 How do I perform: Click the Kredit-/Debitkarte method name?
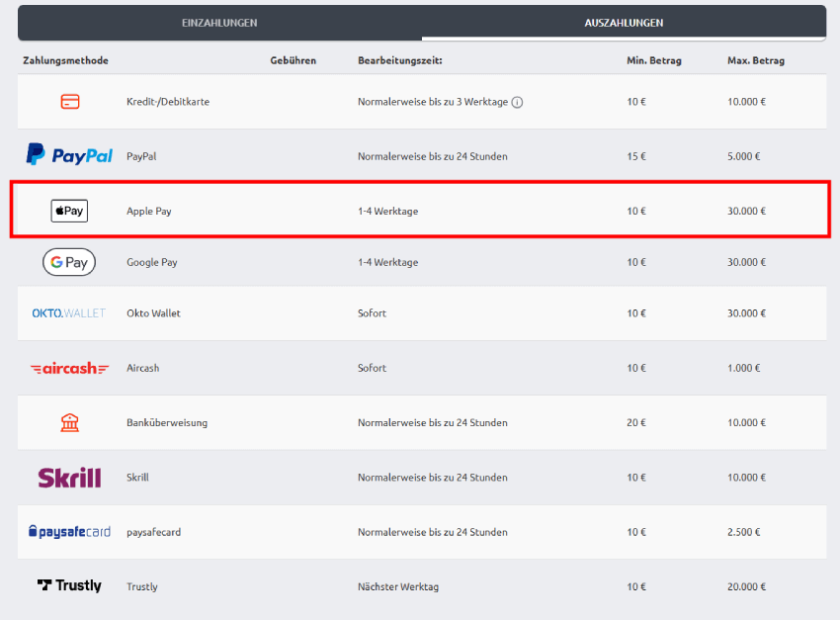pos(168,102)
